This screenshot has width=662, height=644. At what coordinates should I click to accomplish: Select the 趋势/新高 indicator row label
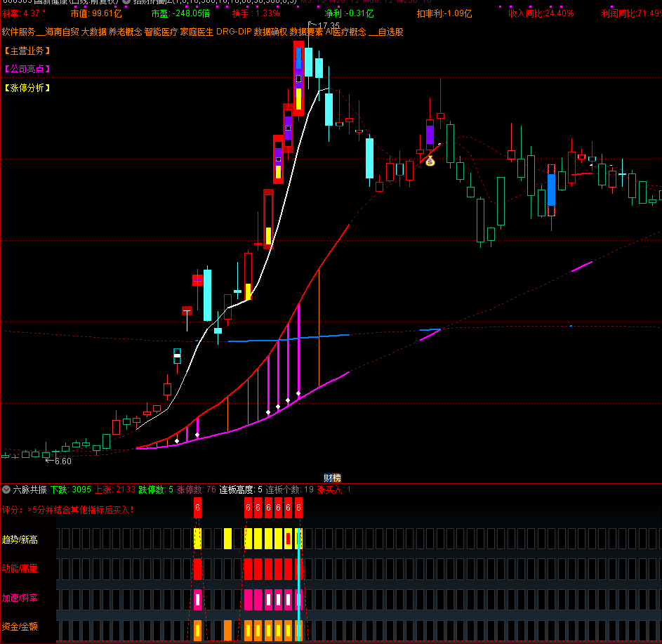(x=20, y=540)
